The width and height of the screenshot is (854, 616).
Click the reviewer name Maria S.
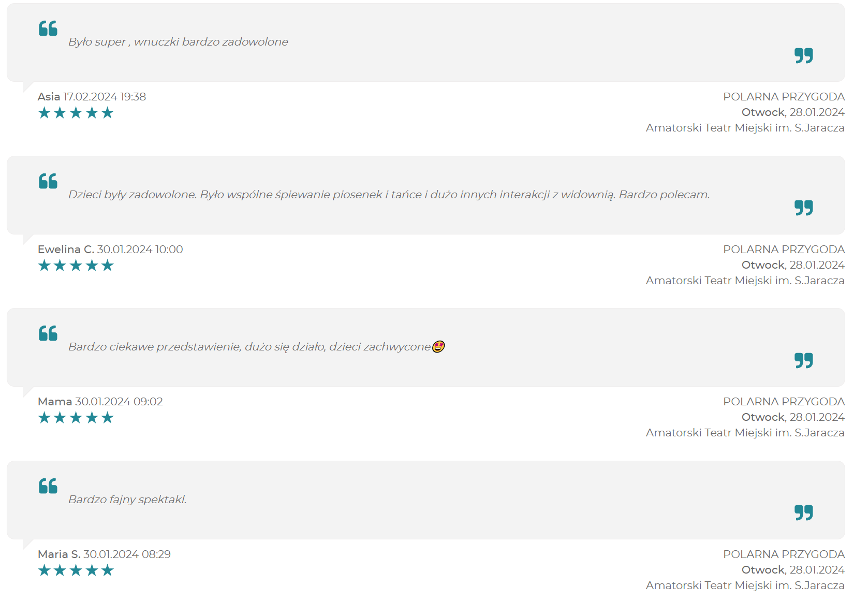click(59, 554)
